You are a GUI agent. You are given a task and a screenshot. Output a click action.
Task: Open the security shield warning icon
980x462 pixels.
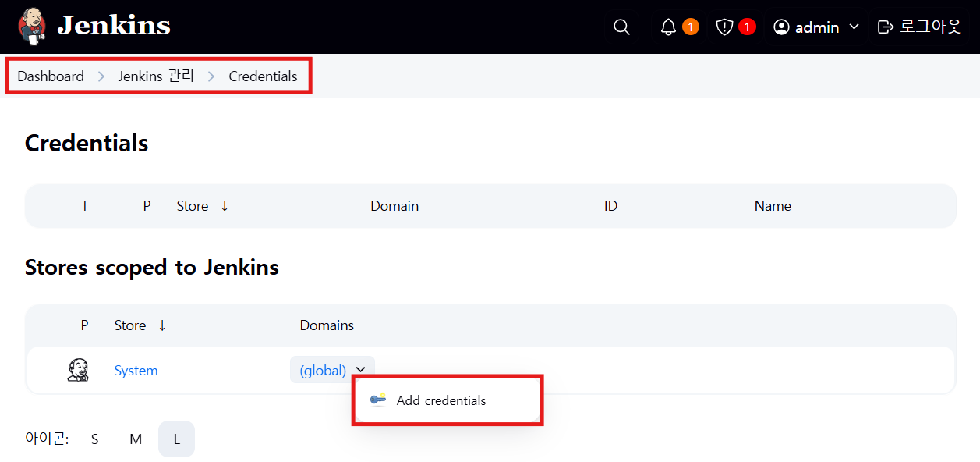pos(724,27)
